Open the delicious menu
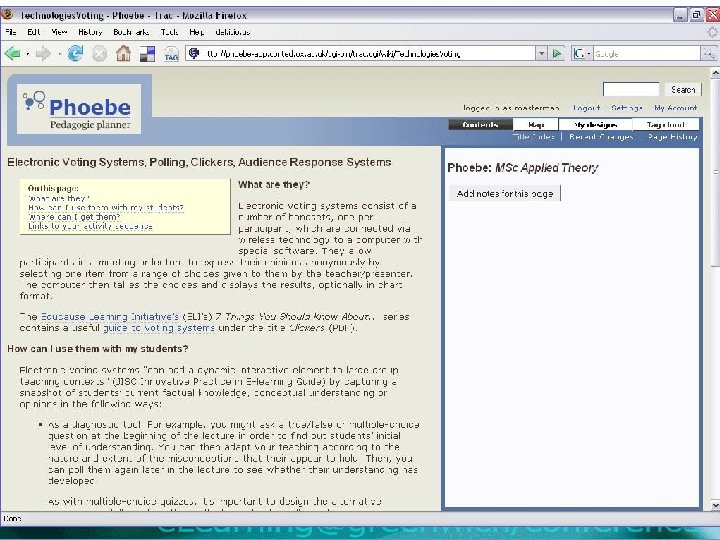 (x=232, y=32)
